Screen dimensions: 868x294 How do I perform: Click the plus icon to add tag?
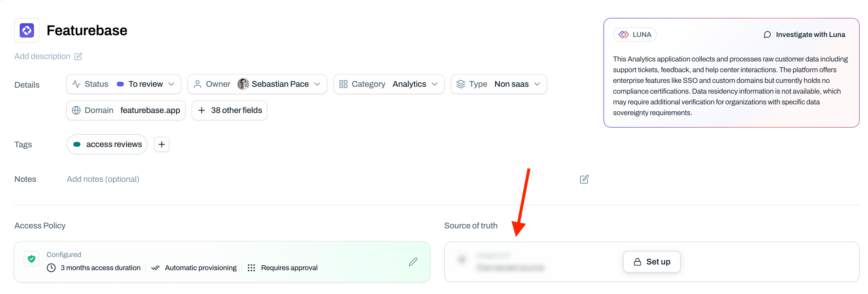[x=162, y=144]
